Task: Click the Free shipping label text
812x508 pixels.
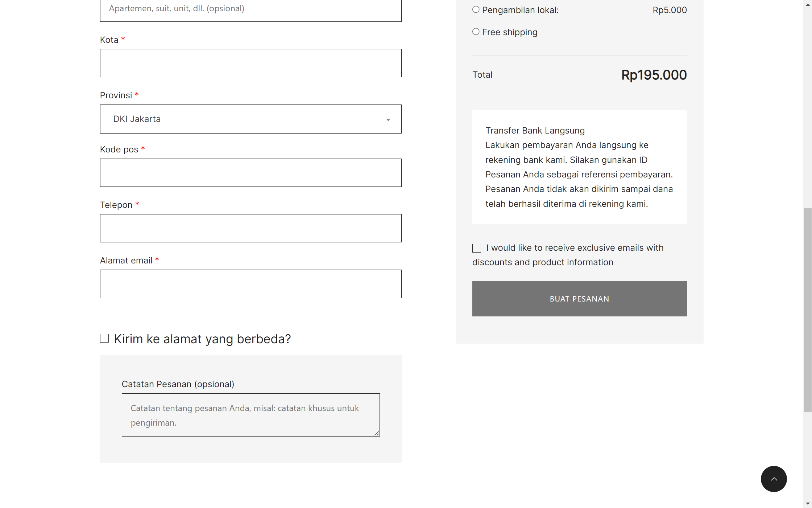Action: [x=509, y=32]
